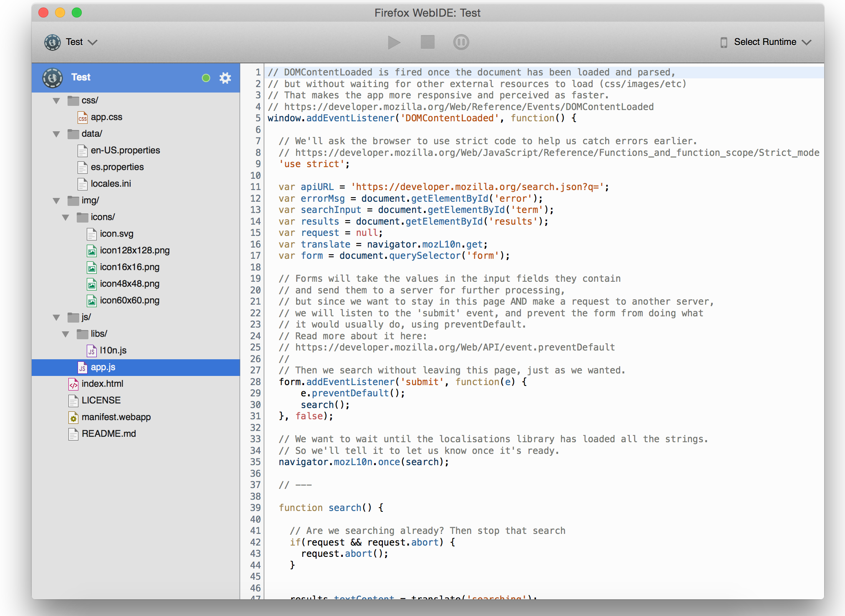Click the icon128x128.png image file icon
The height and width of the screenshot is (616, 845).
click(92, 250)
